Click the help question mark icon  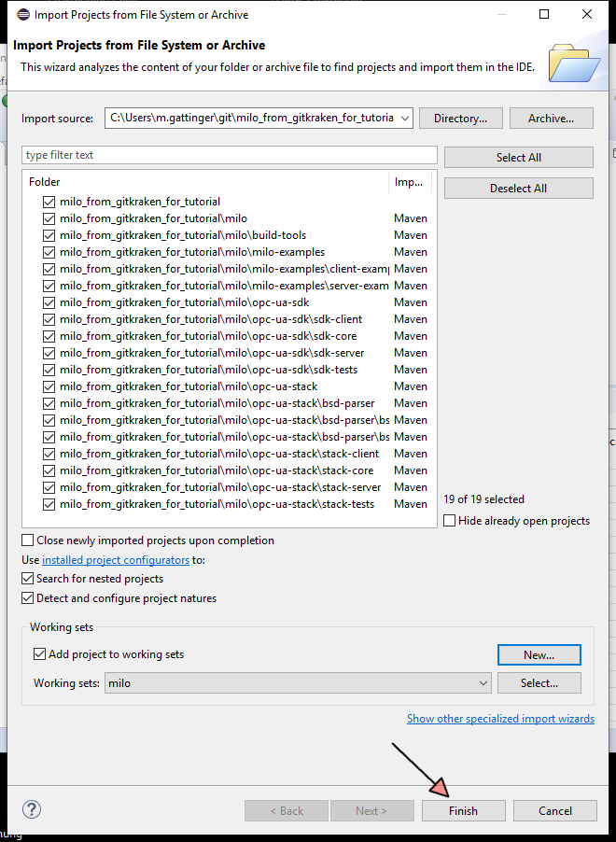32,809
